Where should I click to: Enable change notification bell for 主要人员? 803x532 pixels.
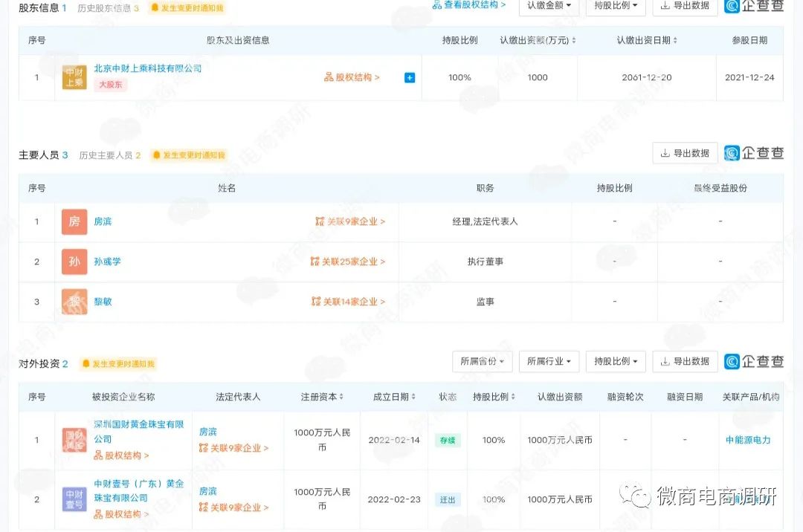[188, 155]
